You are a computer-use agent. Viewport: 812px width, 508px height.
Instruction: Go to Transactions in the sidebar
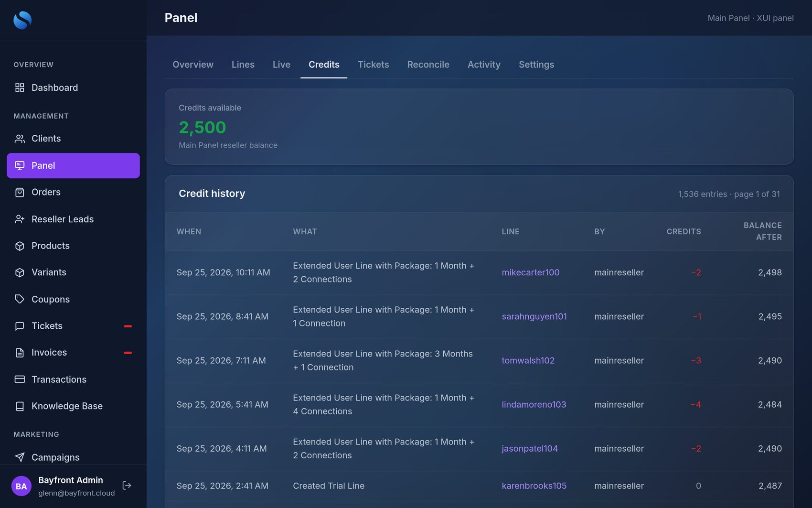tap(73, 379)
